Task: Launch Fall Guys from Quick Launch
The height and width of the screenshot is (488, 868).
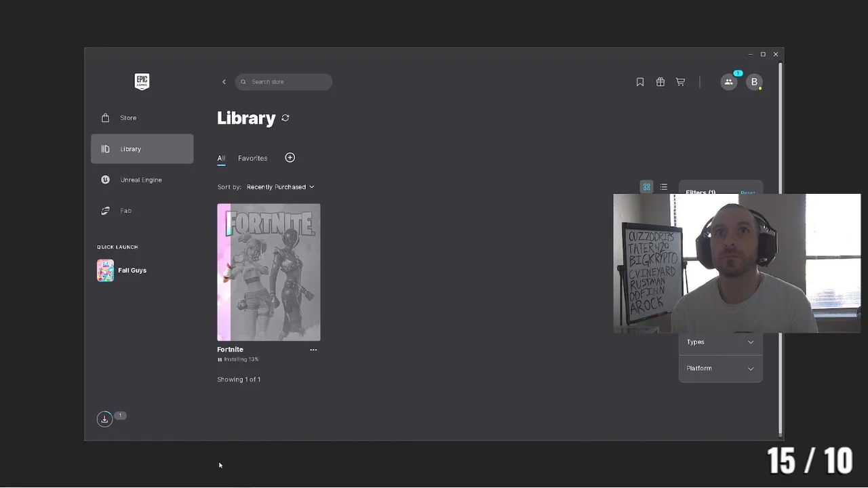Action: (132, 270)
